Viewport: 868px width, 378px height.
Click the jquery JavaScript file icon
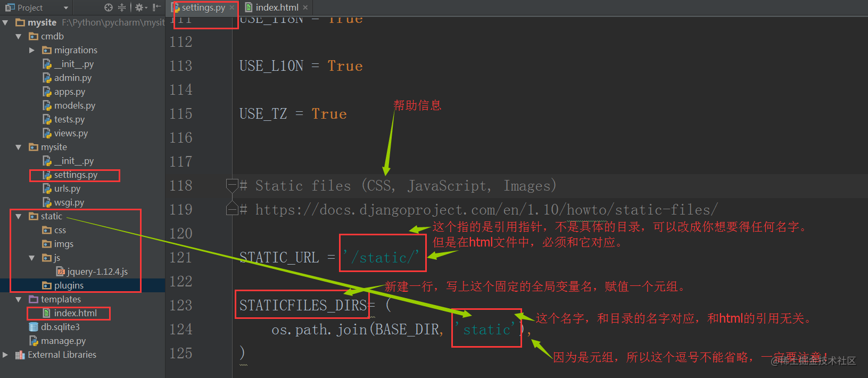(x=61, y=272)
